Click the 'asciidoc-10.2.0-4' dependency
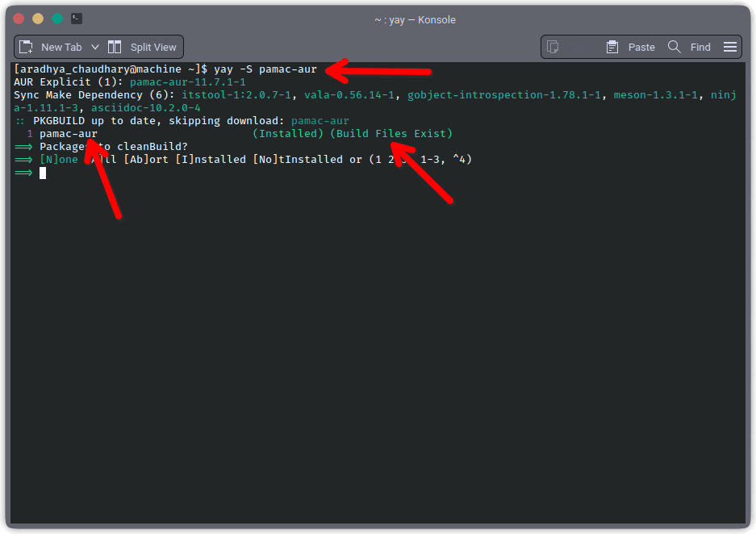 coord(145,108)
